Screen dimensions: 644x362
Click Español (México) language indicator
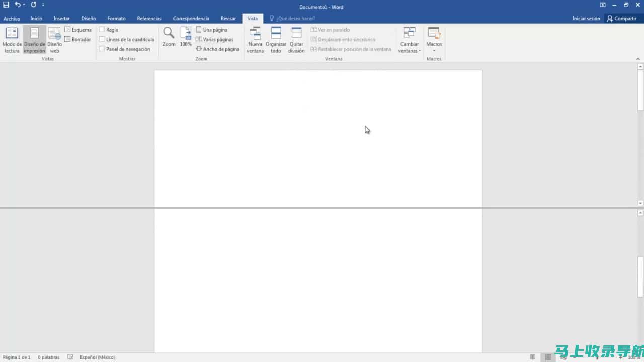97,357
